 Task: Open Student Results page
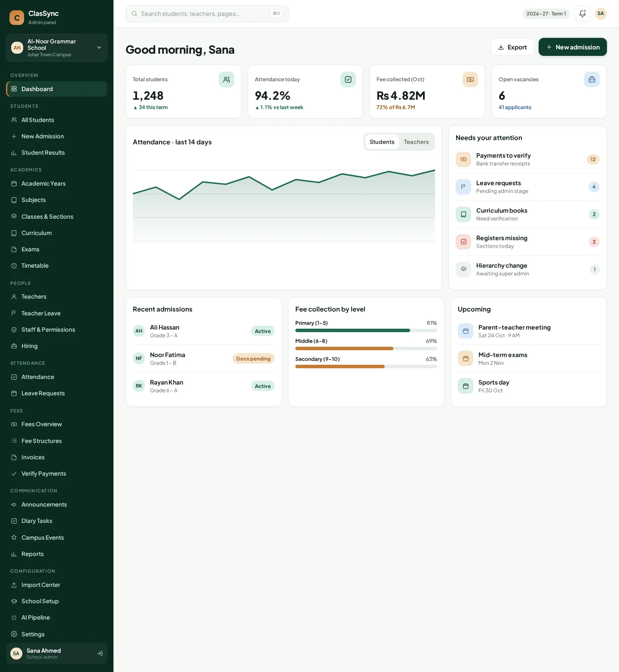57,153
